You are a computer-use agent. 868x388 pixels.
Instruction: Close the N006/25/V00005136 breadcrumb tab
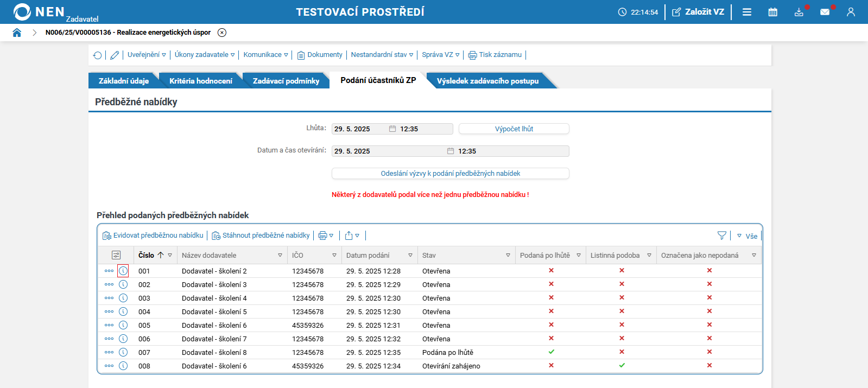click(222, 33)
